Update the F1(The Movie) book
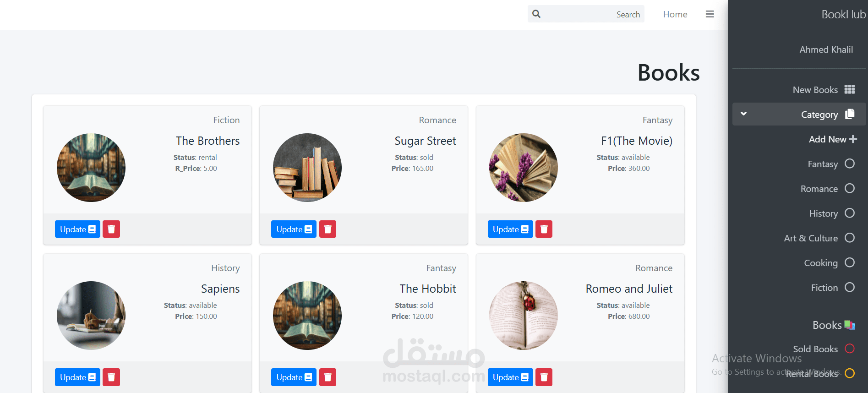The image size is (868, 393). tap(510, 229)
